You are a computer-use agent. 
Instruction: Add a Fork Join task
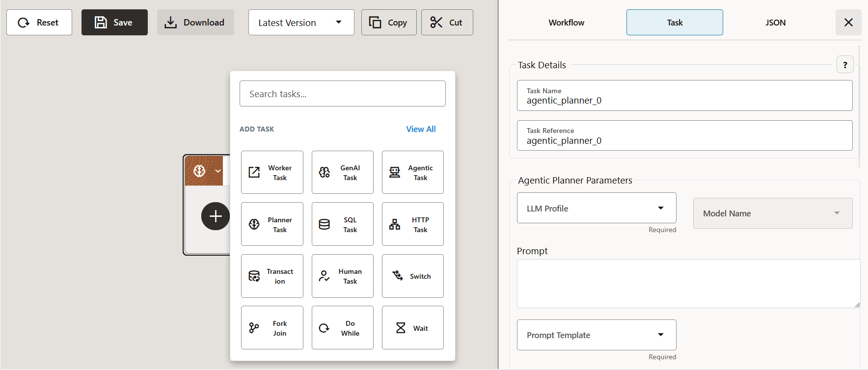point(272,328)
